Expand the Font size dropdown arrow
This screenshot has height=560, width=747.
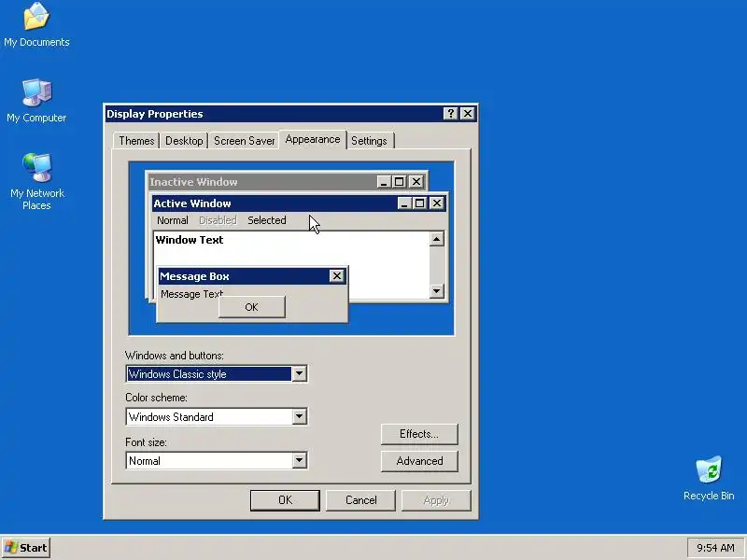(299, 460)
